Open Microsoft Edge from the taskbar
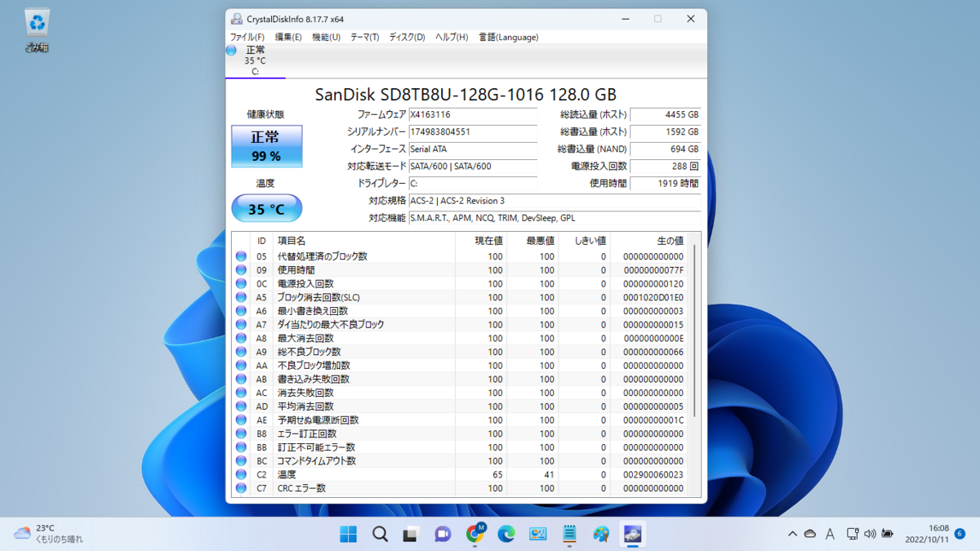Viewport: 980px width, 551px height. (506, 535)
